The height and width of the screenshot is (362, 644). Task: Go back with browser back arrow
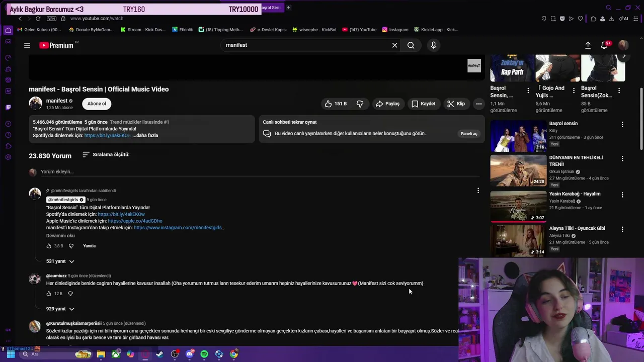pyautogui.click(x=20, y=19)
